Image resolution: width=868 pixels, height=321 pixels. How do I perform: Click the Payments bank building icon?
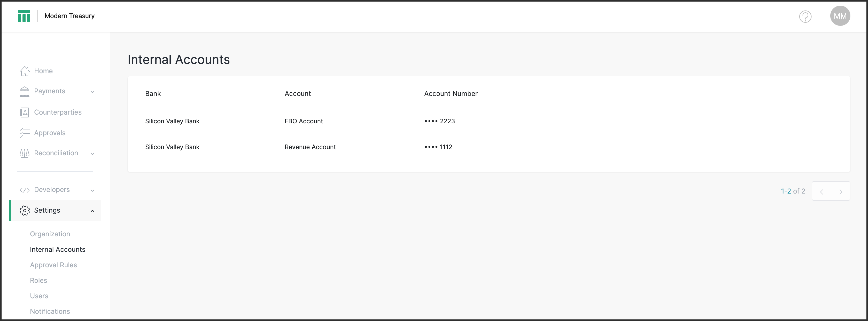pyautogui.click(x=25, y=91)
